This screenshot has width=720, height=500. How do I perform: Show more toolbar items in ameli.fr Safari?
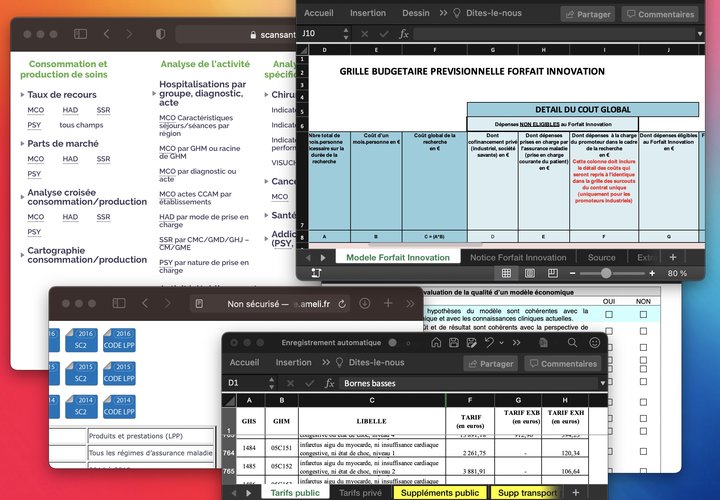[x=410, y=303]
